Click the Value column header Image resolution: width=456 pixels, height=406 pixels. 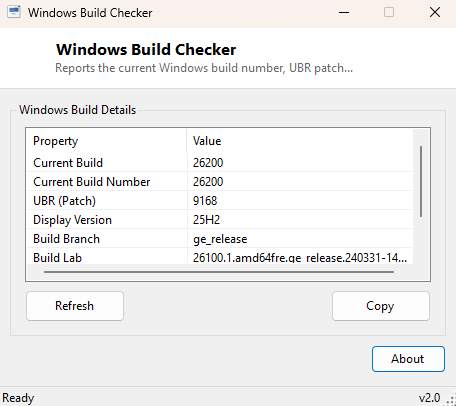coord(299,141)
